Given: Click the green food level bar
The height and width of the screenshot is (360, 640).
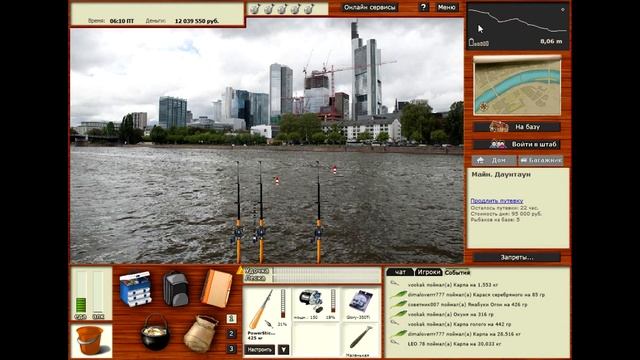Looking at the screenshot, I should 81,293.
